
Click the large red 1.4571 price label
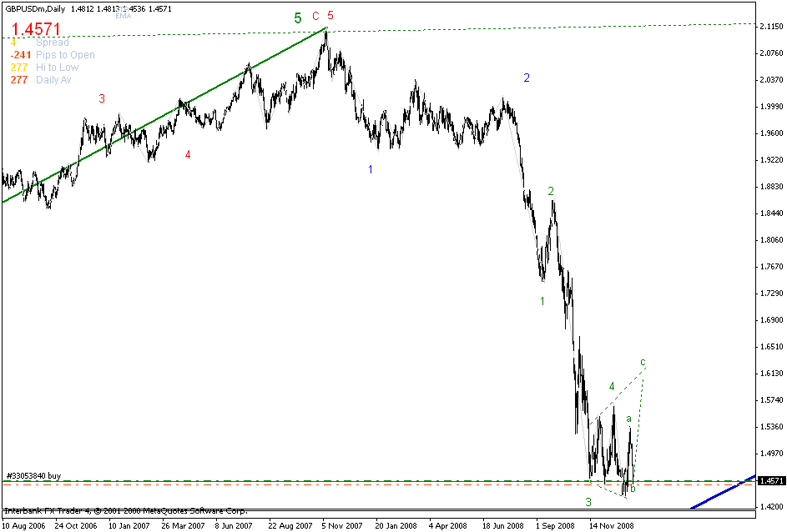coord(33,29)
